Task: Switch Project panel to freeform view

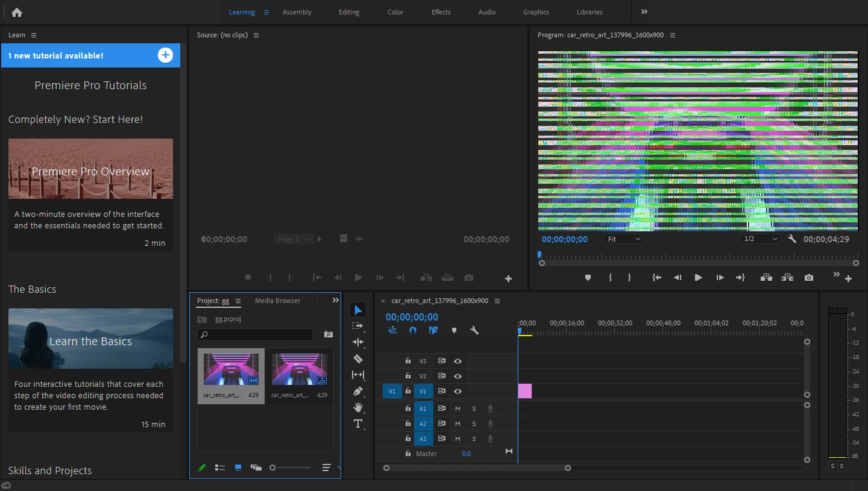Action: click(x=256, y=468)
